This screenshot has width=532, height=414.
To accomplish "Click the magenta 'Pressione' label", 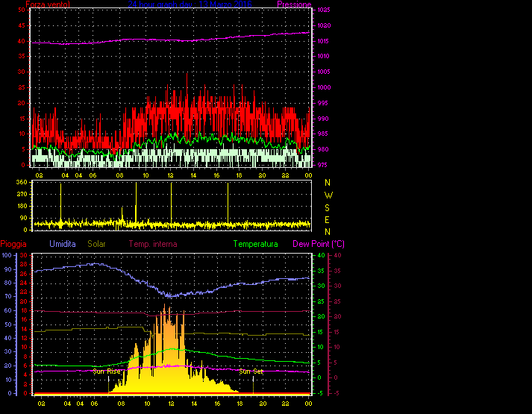I will pyautogui.click(x=294, y=4).
